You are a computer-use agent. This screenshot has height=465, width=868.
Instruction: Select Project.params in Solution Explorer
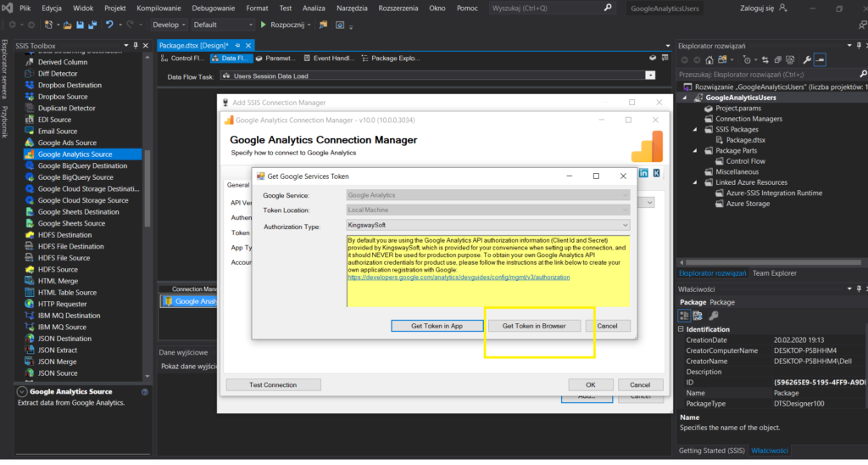[738, 109]
